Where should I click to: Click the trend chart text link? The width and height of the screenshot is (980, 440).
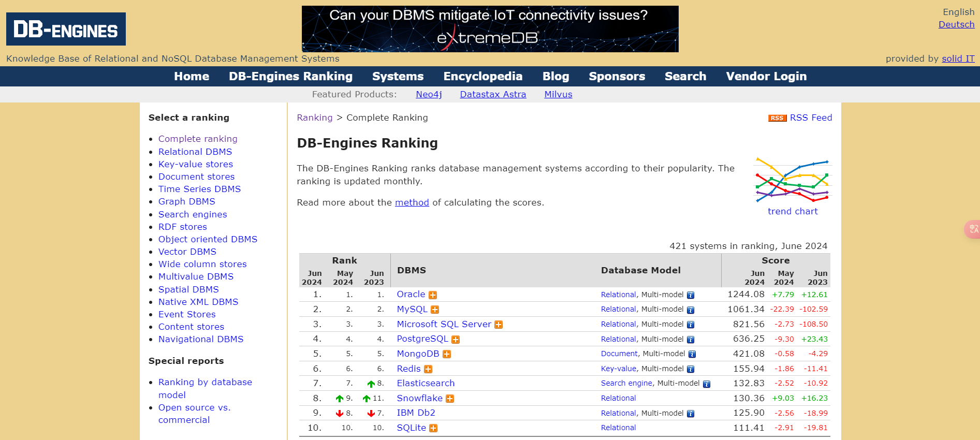[793, 211]
